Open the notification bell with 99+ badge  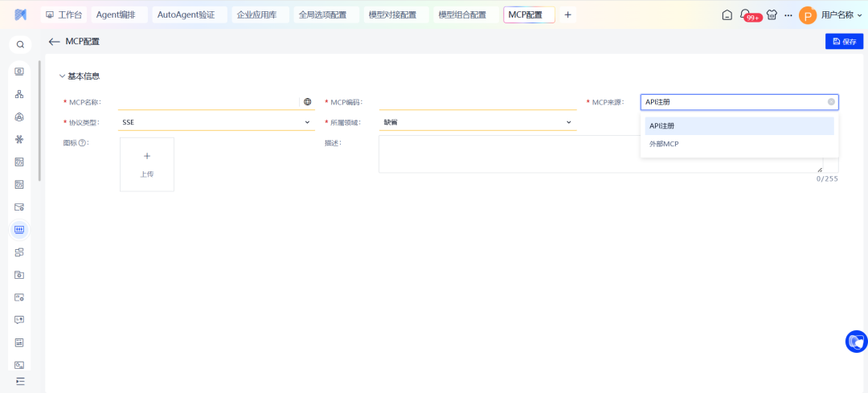click(745, 14)
